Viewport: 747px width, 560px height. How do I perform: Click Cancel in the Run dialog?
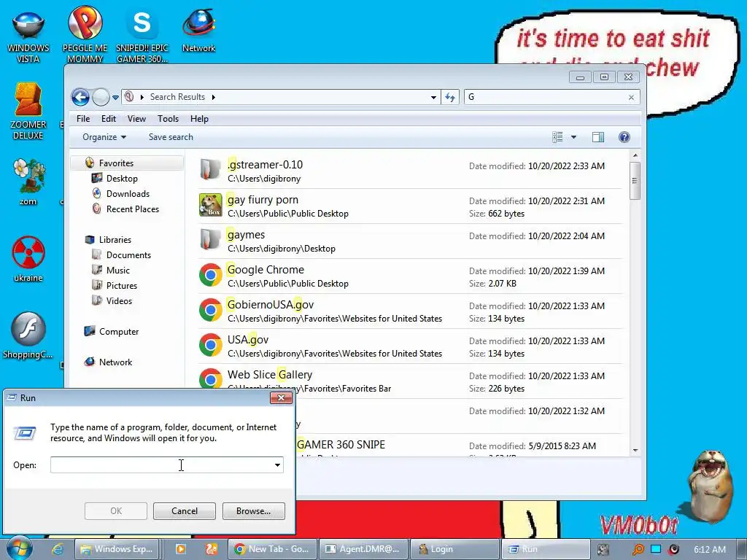185,511
